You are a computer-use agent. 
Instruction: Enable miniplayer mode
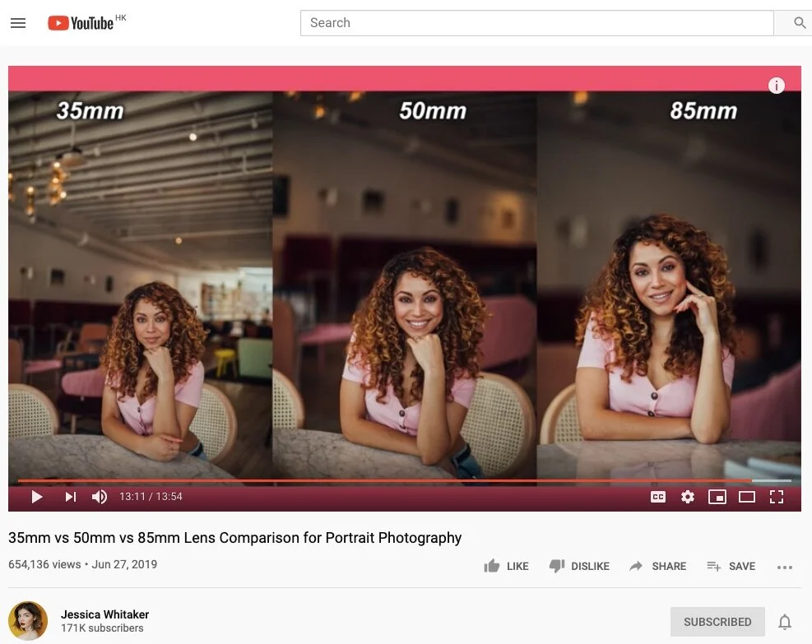click(x=717, y=497)
